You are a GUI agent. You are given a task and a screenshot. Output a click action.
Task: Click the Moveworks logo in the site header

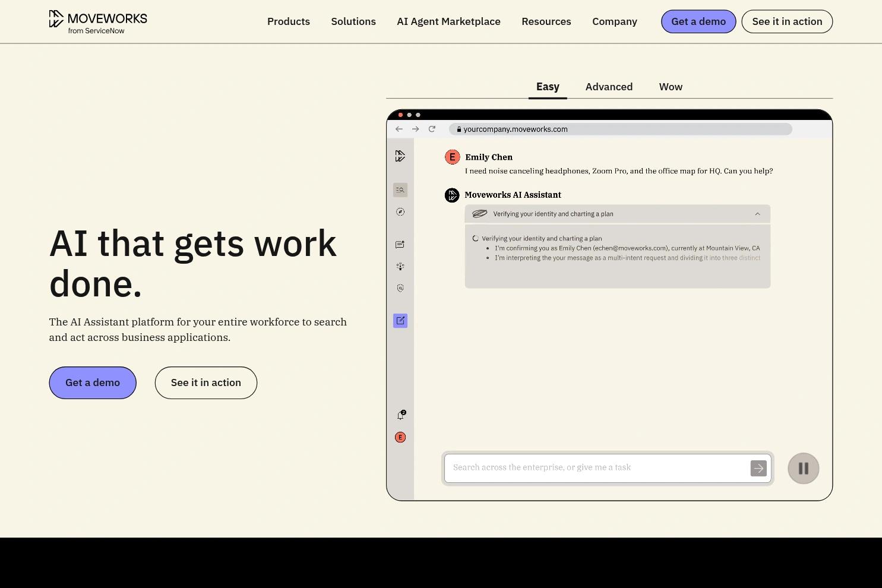98,22
